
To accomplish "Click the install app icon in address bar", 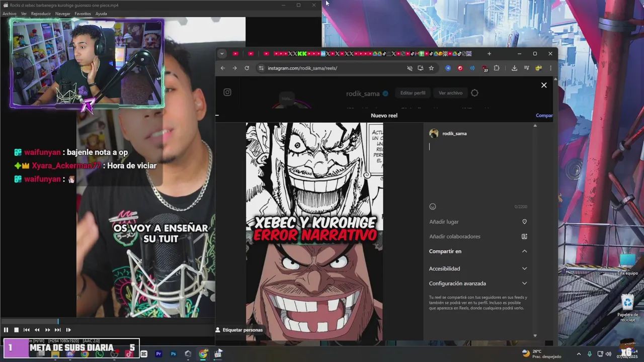I will 421,68.
